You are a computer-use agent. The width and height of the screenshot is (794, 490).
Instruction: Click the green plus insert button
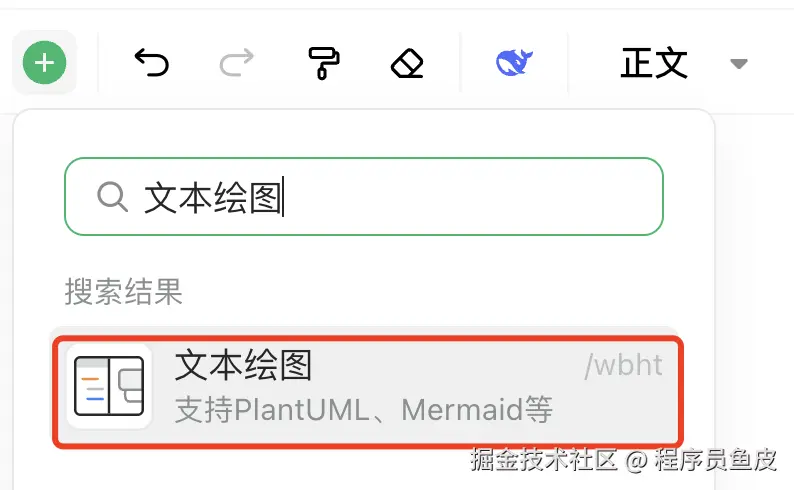45,63
